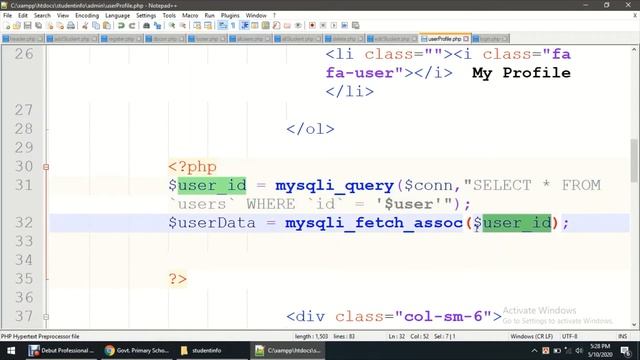The width and height of the screenshot is (640, 360).
Task: Toggle Show All Characters button
Action: (x=233, y=26)
